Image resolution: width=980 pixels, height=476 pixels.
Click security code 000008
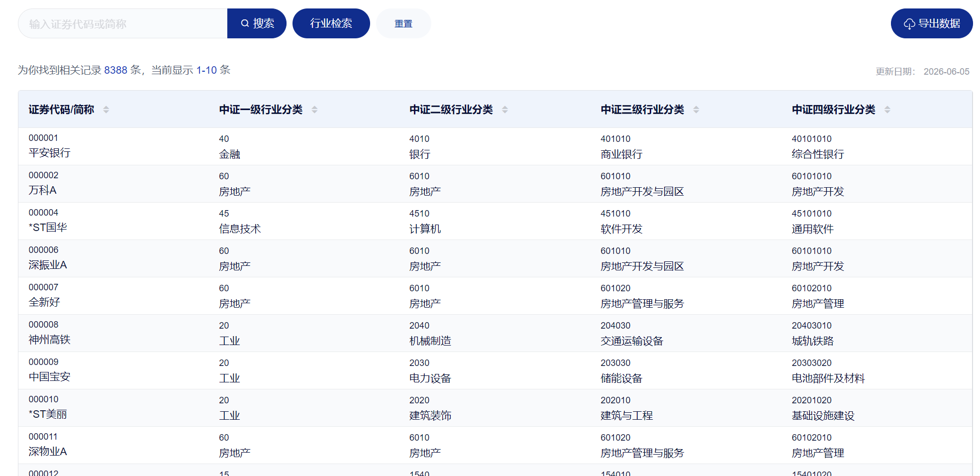(x=43, y=325)
